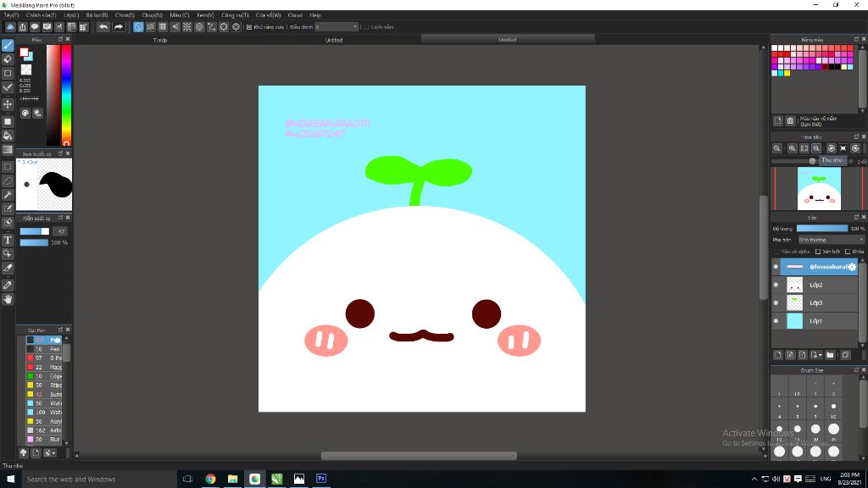Click the Redo arrow in the toolbar

[x=119, y=26]
